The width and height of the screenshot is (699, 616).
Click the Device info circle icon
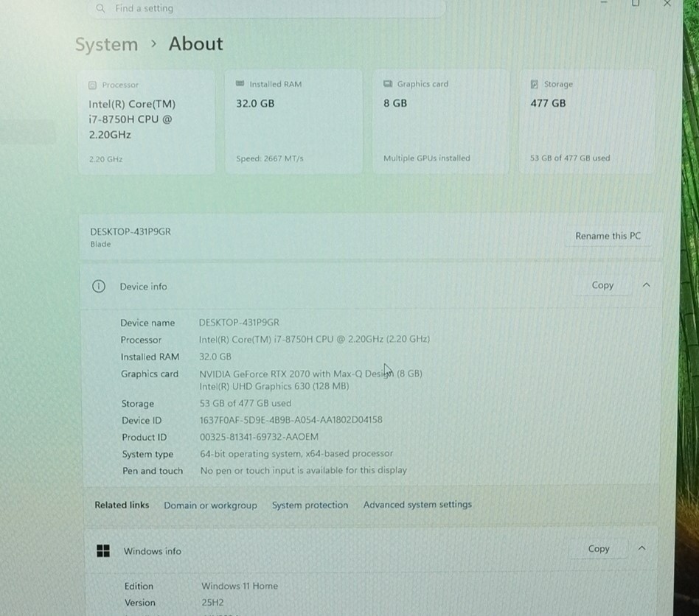99,287
